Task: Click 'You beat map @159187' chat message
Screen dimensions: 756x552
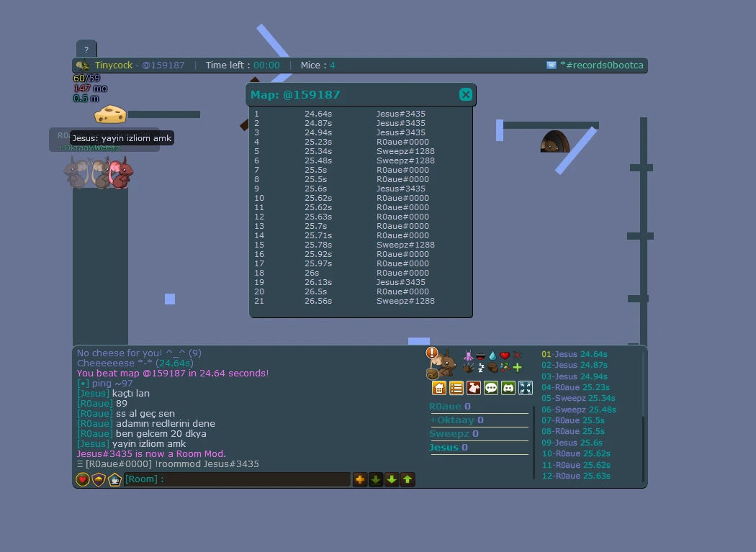Action: 173,373
